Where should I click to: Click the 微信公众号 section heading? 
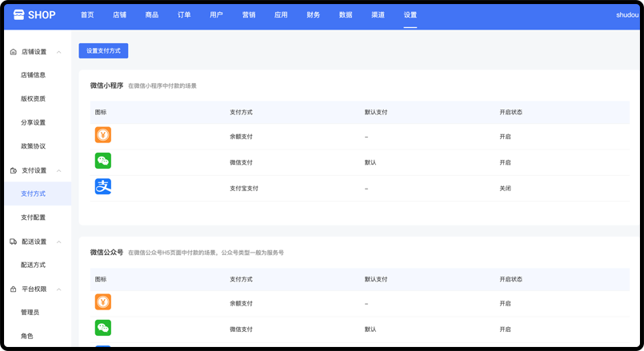(106, 252)
